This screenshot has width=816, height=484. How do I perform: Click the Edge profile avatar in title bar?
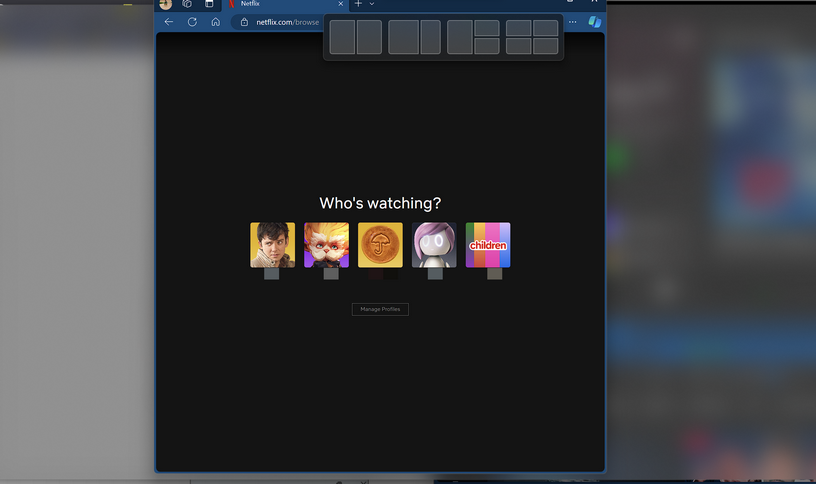coord(166,4)
